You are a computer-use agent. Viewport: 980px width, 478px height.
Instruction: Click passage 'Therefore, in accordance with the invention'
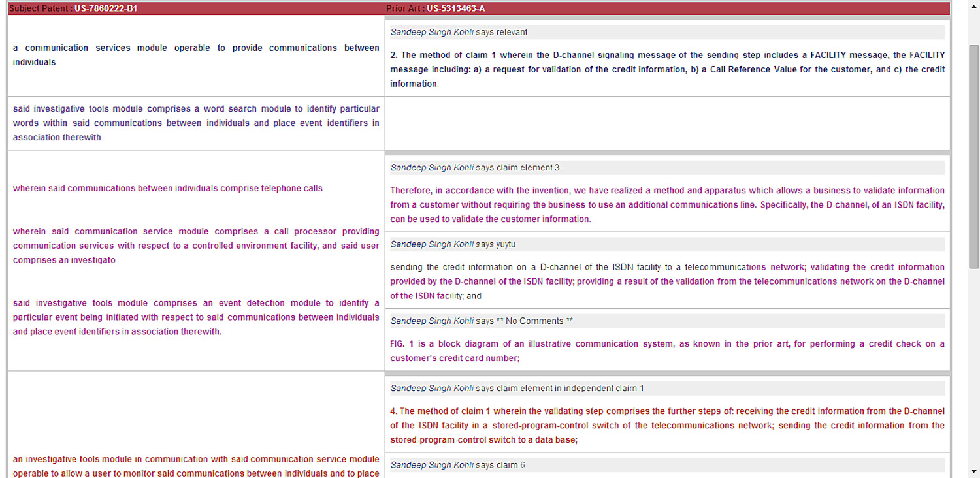pos(667,205)
